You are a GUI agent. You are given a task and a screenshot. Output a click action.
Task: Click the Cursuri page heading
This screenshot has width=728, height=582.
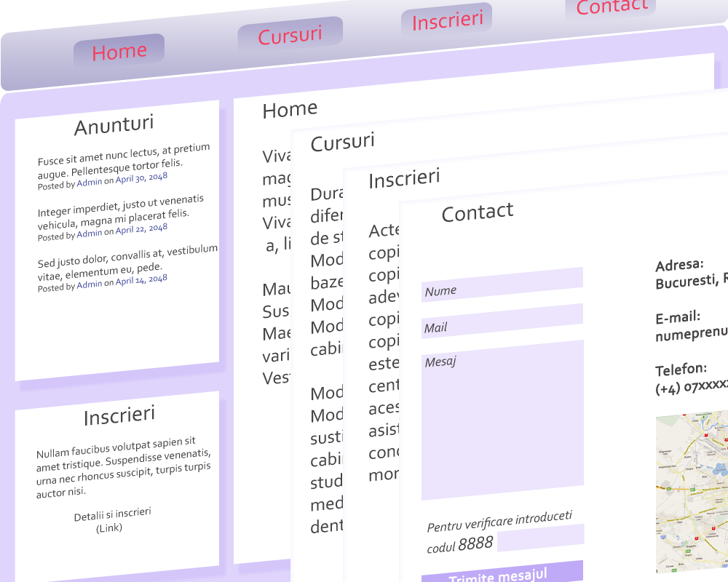point(343,142)
